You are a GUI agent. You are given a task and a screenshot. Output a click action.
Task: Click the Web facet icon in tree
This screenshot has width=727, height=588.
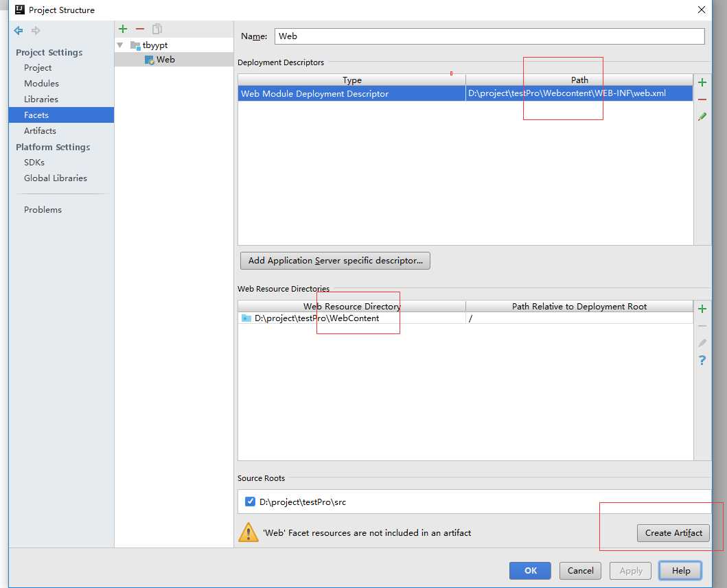[x=149, y=60]
